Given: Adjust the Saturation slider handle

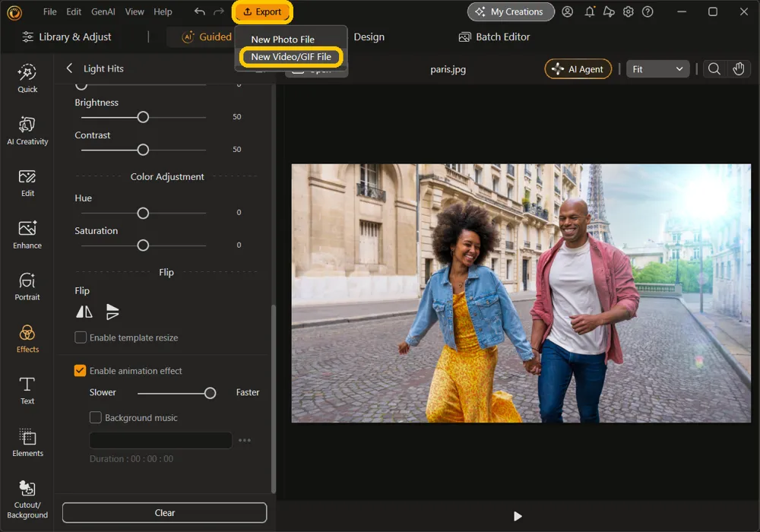Looking at the screenshot, I should [143, 245].
